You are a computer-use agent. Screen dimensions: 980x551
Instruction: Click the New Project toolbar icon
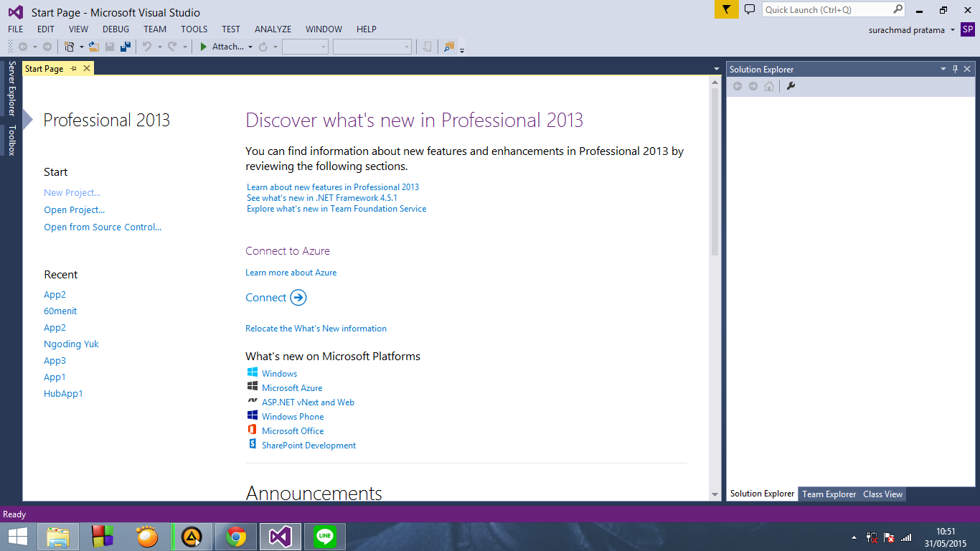point(70,47)
